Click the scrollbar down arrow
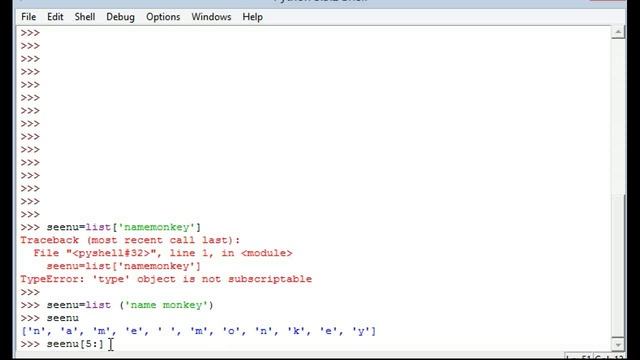 pyautogui.click(x=618, y=345)
